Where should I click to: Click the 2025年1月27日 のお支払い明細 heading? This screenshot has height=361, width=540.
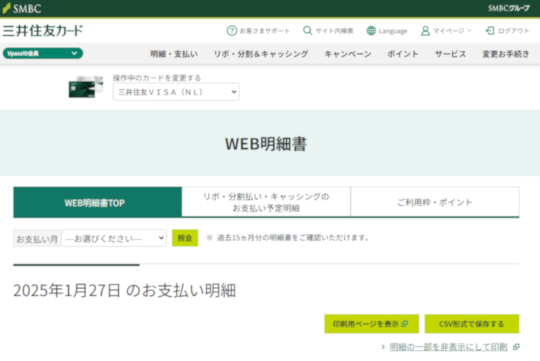click(x=124, y=290)
